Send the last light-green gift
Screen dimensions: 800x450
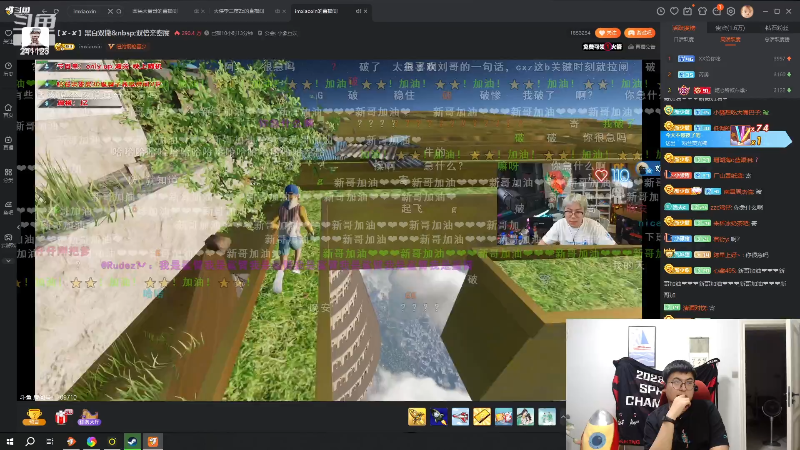[x=546, y=417]
